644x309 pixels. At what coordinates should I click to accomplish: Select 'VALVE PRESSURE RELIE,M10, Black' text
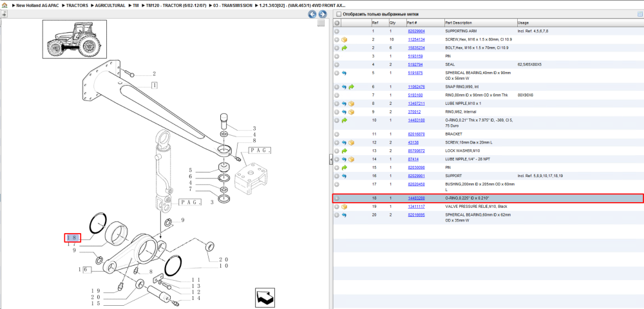coord(477,207)
